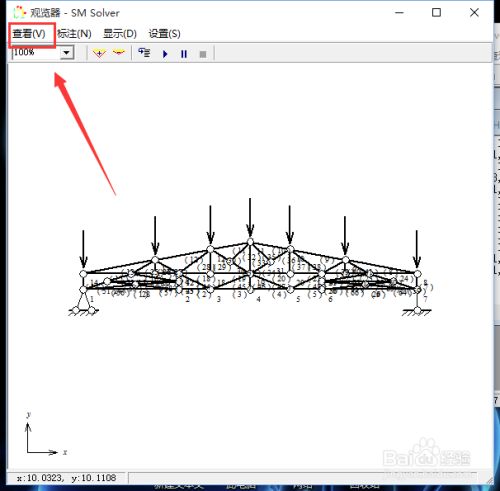Open the 标注(N) menu
500x491 pixels.
click(74, 34)
